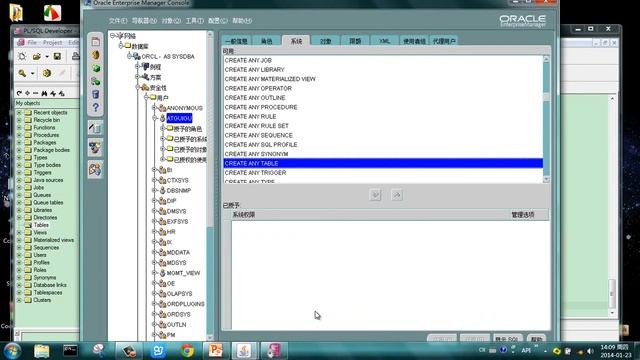Click the 系统权限 column header

pos(244,215)
